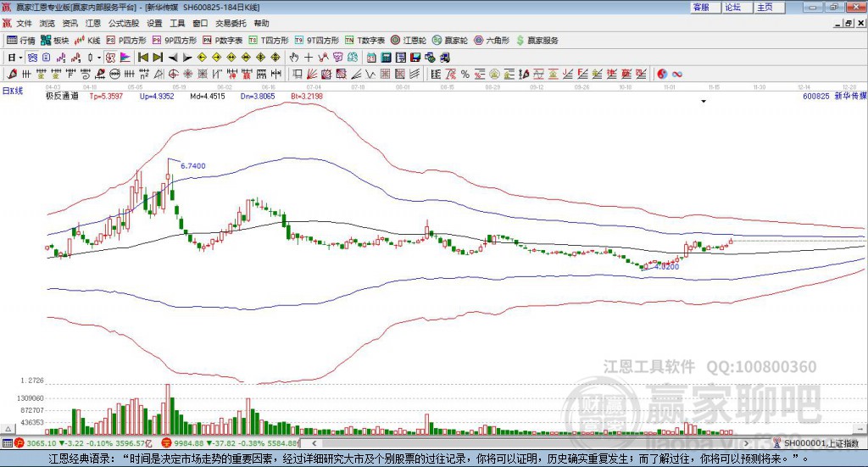
Task: Click the n² number tool icon
Action: tap(144, 74)
